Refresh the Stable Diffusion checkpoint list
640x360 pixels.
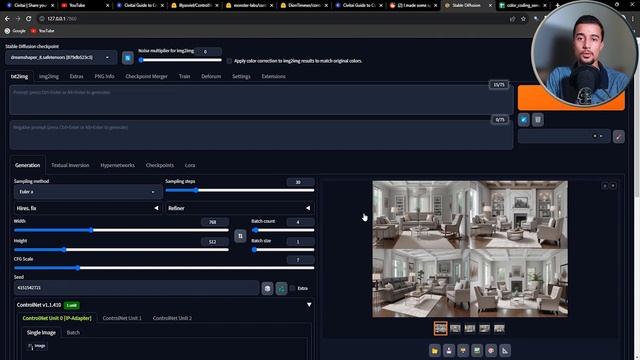click(x=128, y=58)
